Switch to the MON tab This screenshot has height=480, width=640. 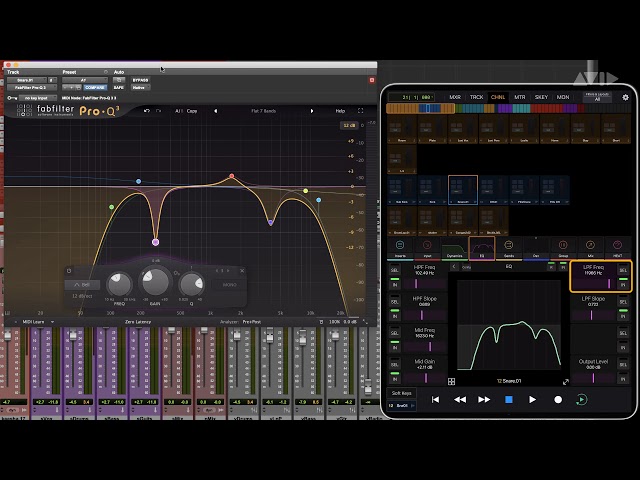coord(563,97)
